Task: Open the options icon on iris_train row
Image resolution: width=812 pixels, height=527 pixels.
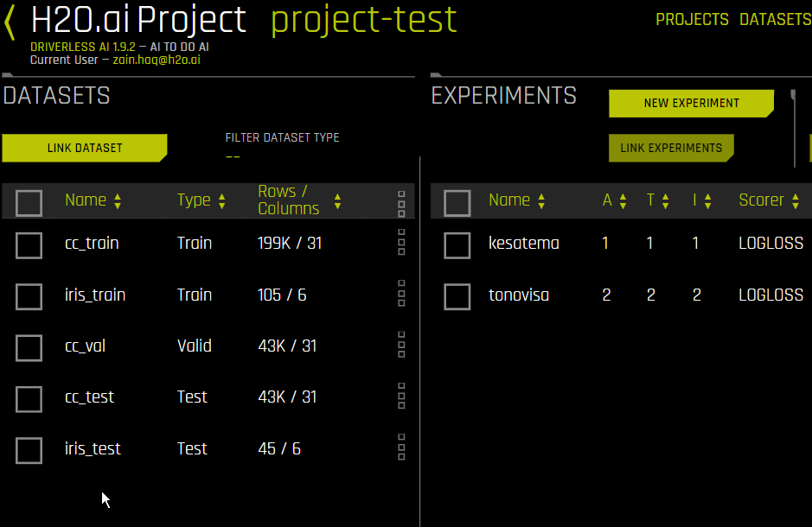Action: [400, 294]
